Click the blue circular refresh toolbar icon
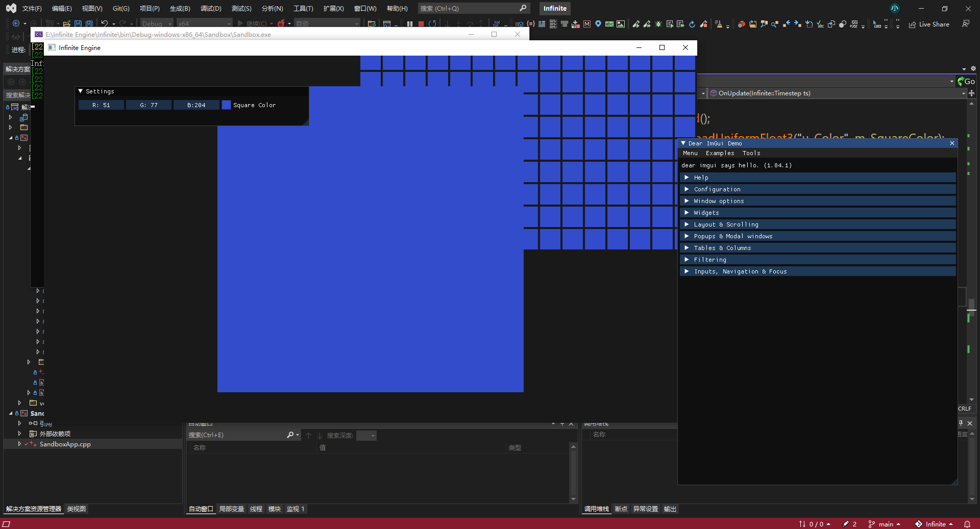This screenshot has height=529, width=980. click(692, 24)
